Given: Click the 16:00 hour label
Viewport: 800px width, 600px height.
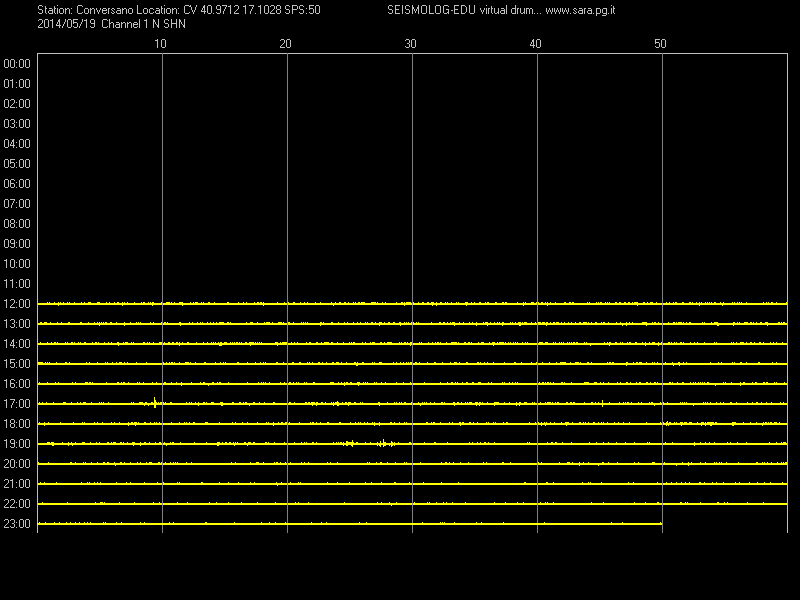Looking at the screenshot, I should [x=17, y=384].
